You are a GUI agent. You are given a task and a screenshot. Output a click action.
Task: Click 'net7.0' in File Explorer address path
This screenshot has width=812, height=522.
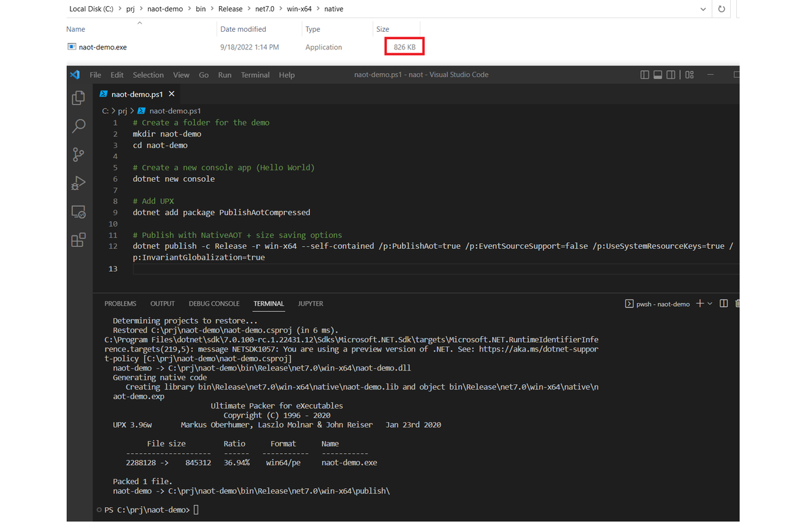tap(265, 9)
